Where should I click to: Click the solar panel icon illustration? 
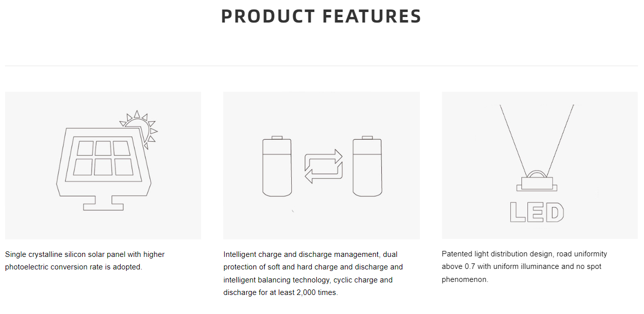(x=107, y=160)
